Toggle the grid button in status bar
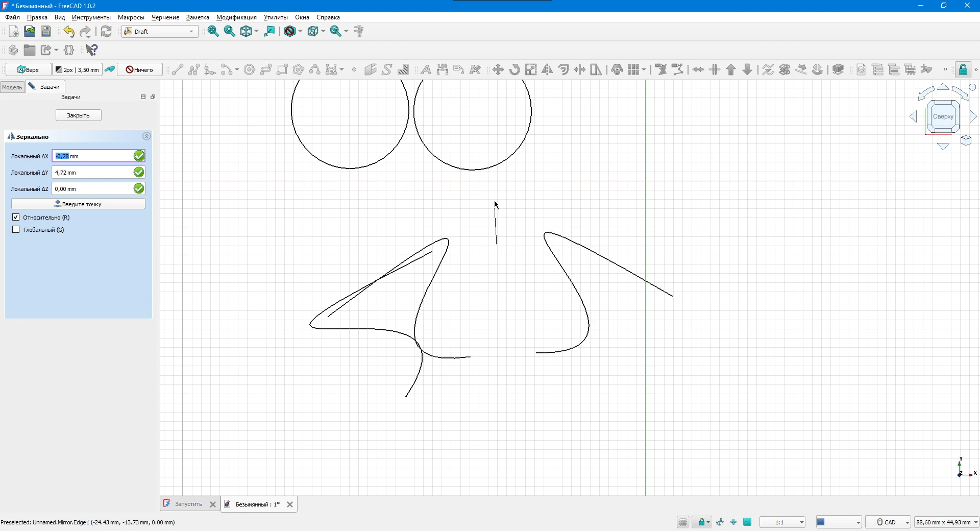This screenshot has width=980, height=531. pos(683,522)
